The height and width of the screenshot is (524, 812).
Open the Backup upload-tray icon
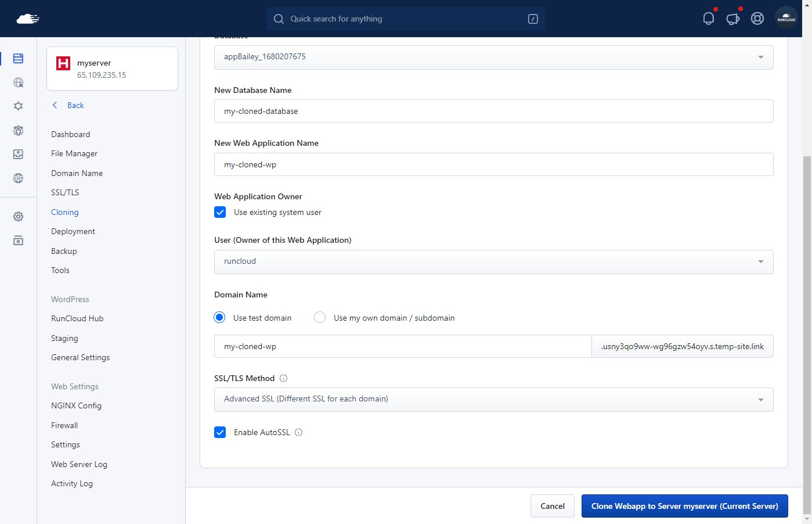tap(18, 154)
